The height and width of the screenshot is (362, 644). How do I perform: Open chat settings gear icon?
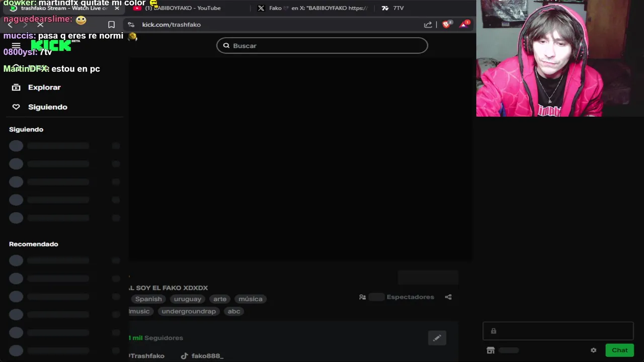point(594,350)
